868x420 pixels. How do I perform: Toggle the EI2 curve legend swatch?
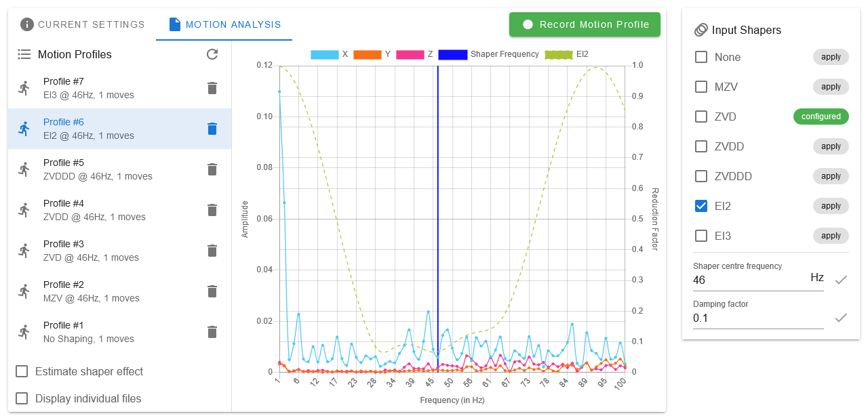point(559,54)
